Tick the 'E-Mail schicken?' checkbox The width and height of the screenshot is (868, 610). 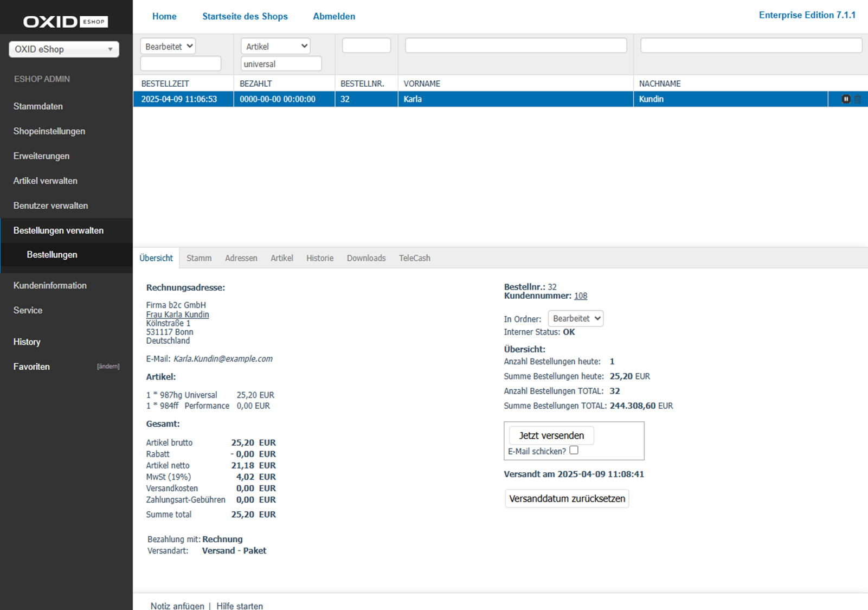point(574,450)
